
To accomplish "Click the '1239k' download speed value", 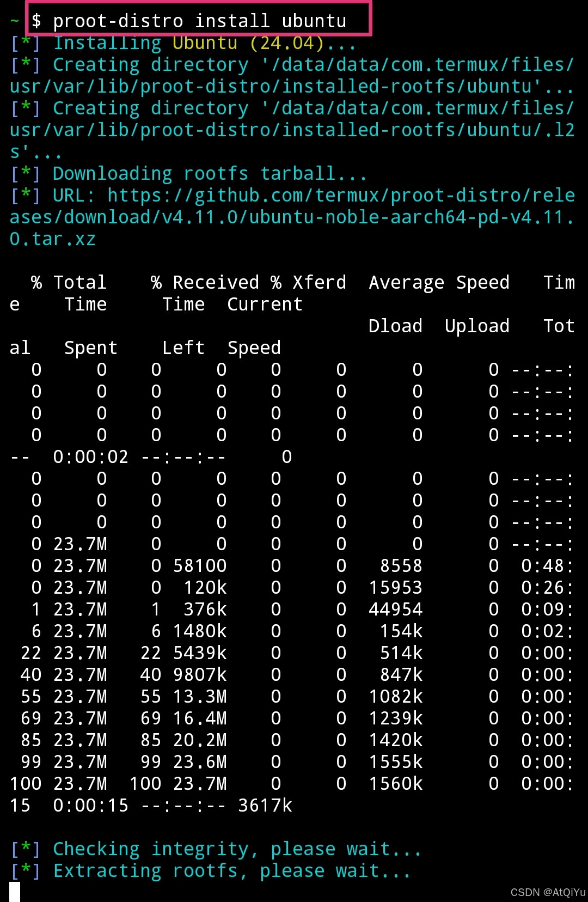I will [x=396, y=718].
